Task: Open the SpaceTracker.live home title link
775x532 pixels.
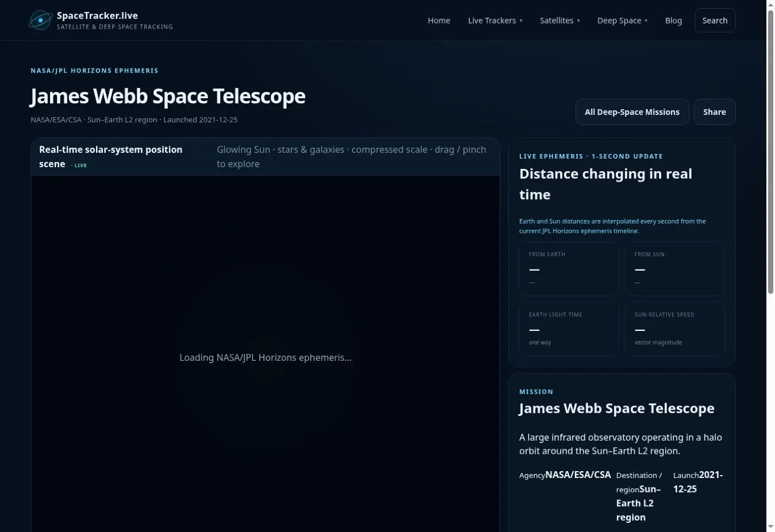Action: pyautogui.click(x=97, y=16)
